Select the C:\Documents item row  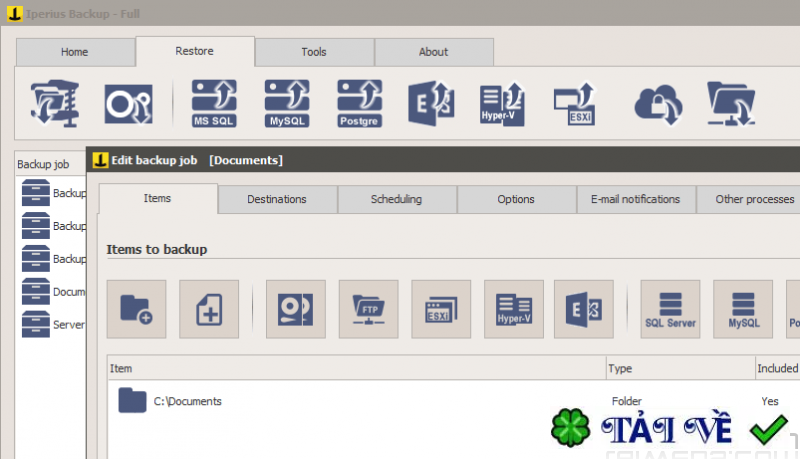pos(454,401)
